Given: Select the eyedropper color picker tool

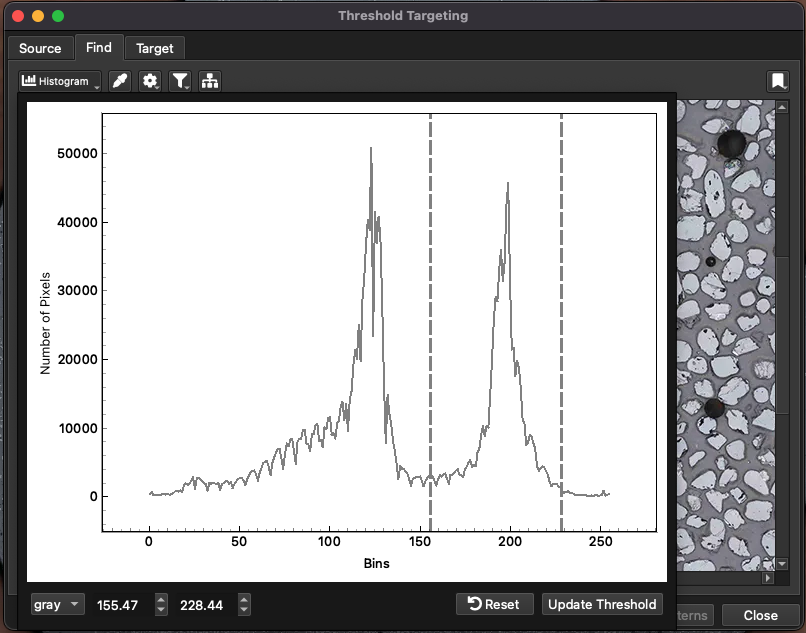Looking at the screenshot, I should pyautogui.click(x=120, y=81).
